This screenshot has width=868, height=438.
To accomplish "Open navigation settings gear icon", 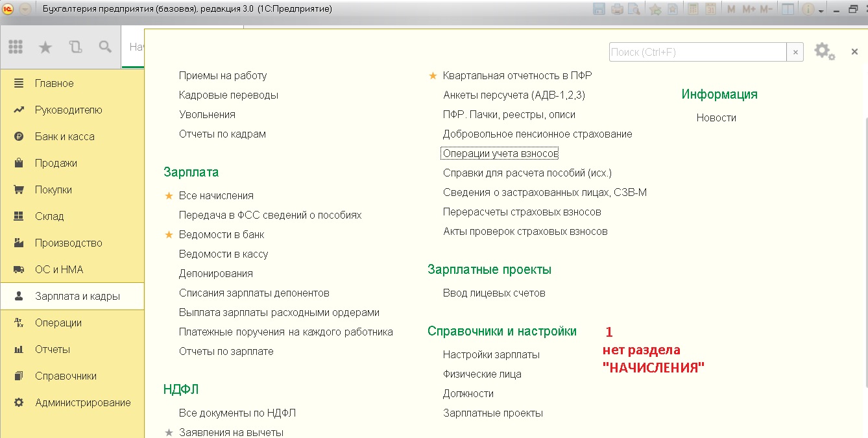I will pos(823,51).
